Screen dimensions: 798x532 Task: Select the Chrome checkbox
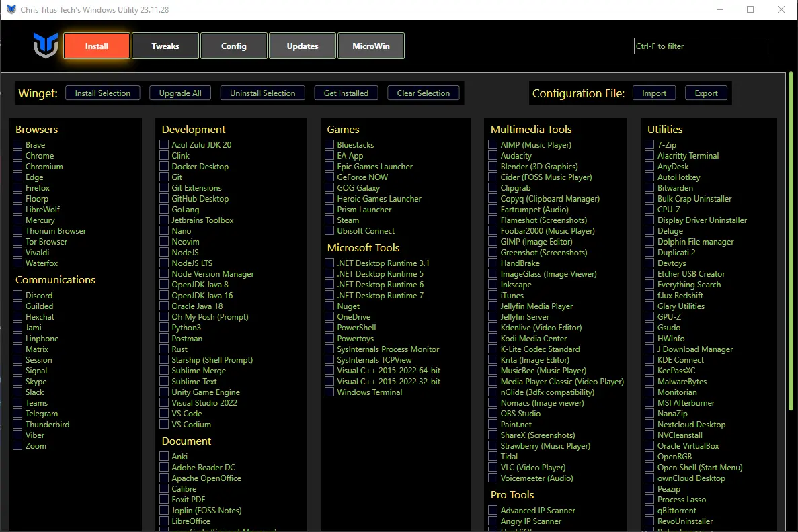tap(17, 155)
